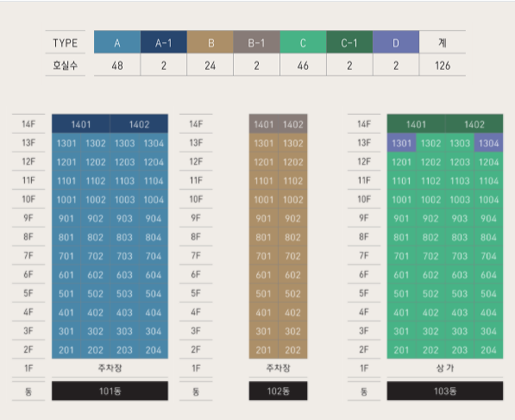Select unit 401 in building 102동
This screenshot has height=420, width=515.
click(264, 312)
